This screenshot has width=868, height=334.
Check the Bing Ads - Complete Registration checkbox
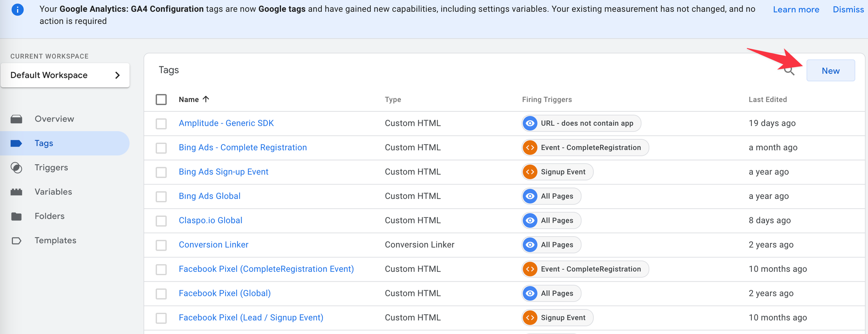pyautogui.click(x=161, y=148)
